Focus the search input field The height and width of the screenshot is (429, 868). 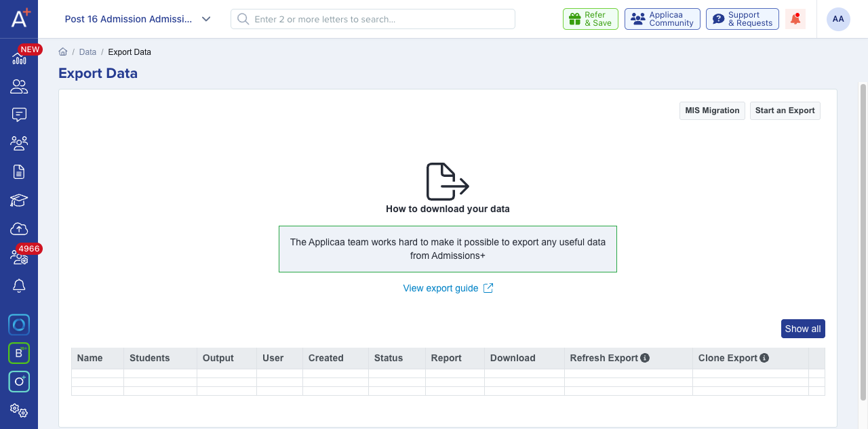pos(373,19)
